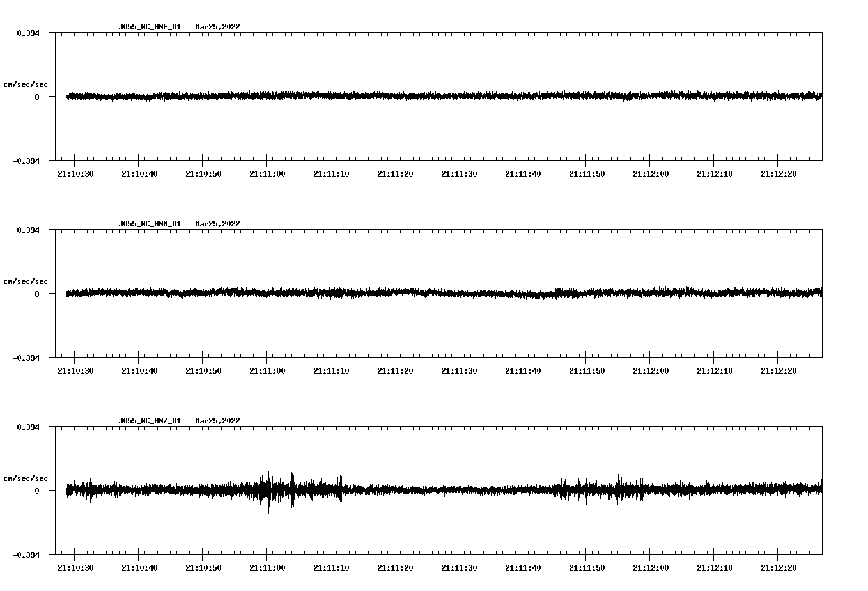Click the zero axis label of HNZ plot
Viewport: 868px width, 591px height.
(x=36, y=491)
